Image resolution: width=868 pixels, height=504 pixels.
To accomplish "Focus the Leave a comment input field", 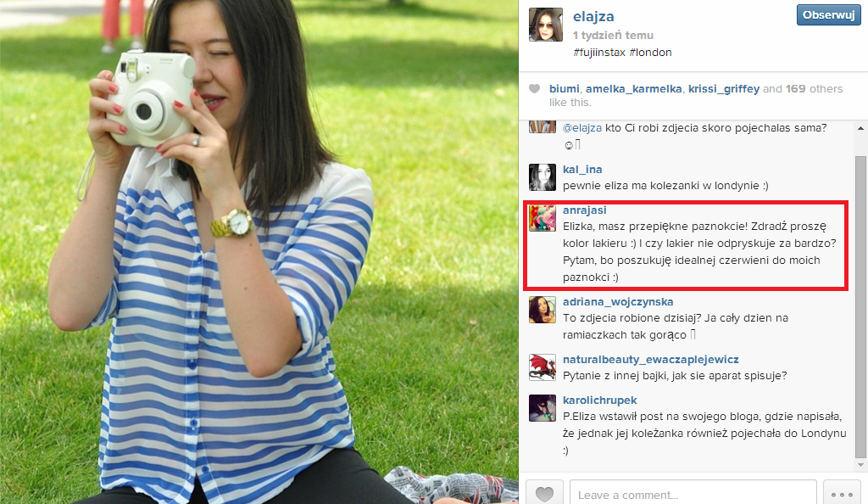I will 693,492.
